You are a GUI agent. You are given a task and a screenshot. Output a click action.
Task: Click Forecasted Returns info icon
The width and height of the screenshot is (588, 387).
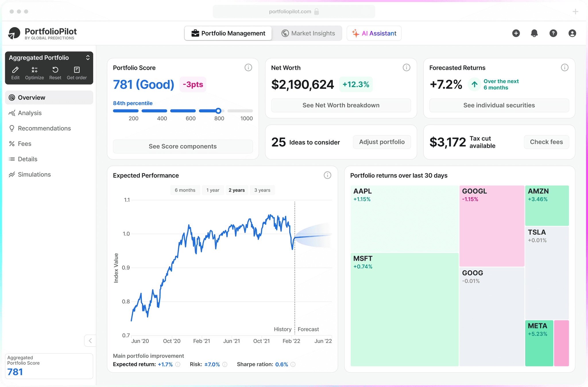(x=565, y=68)
